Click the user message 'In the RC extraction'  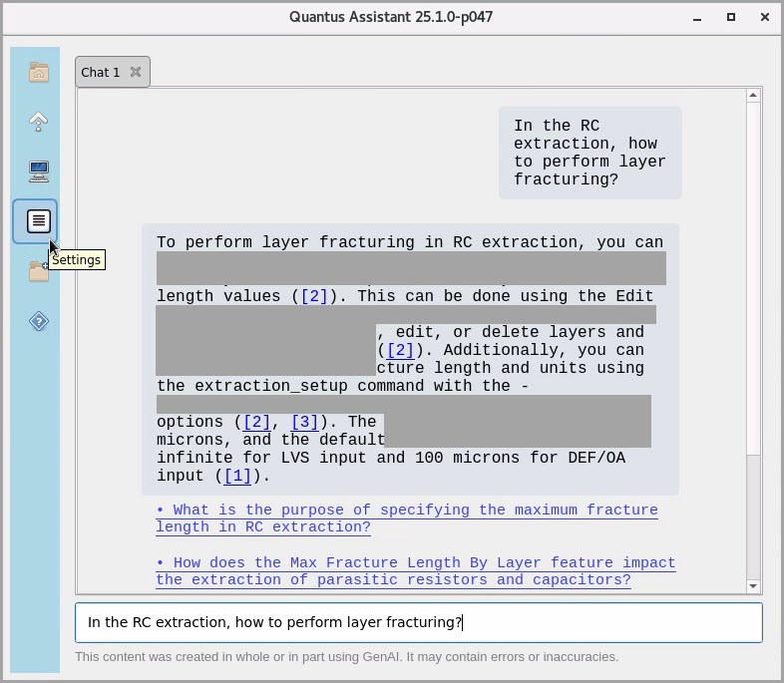[x=590, y=153]
